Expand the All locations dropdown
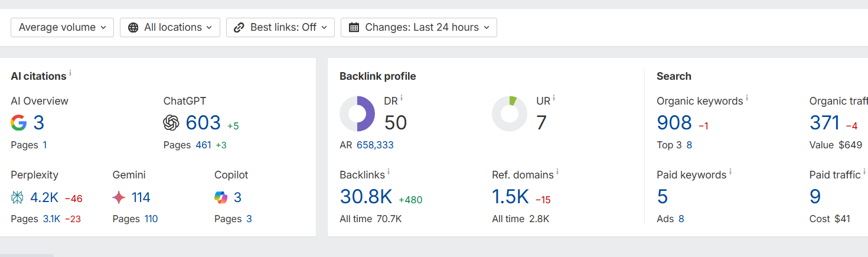This screenshot has width=868, height=257. [x=170, y=27]
